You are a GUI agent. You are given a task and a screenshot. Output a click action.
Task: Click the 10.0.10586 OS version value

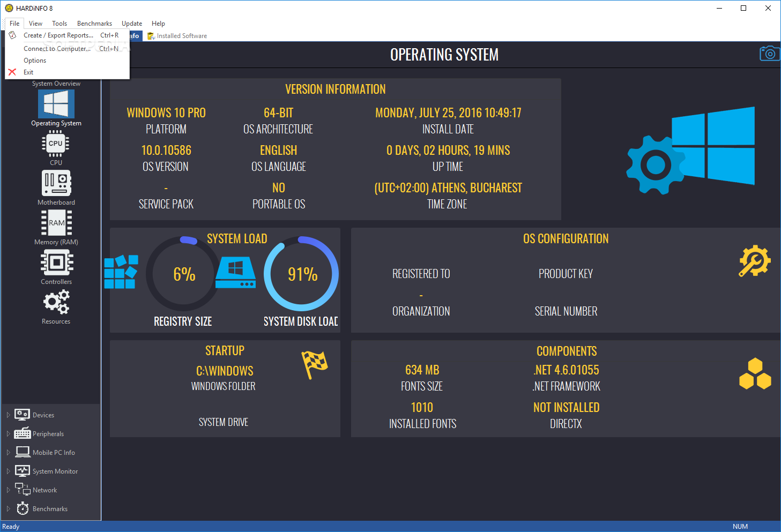tap(166, 151)
